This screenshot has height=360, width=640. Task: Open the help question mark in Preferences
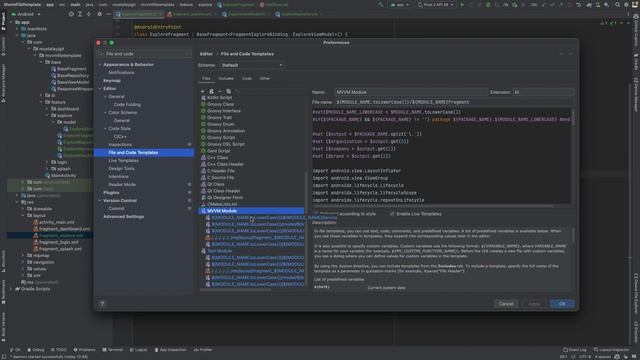(x=102, y=304)
